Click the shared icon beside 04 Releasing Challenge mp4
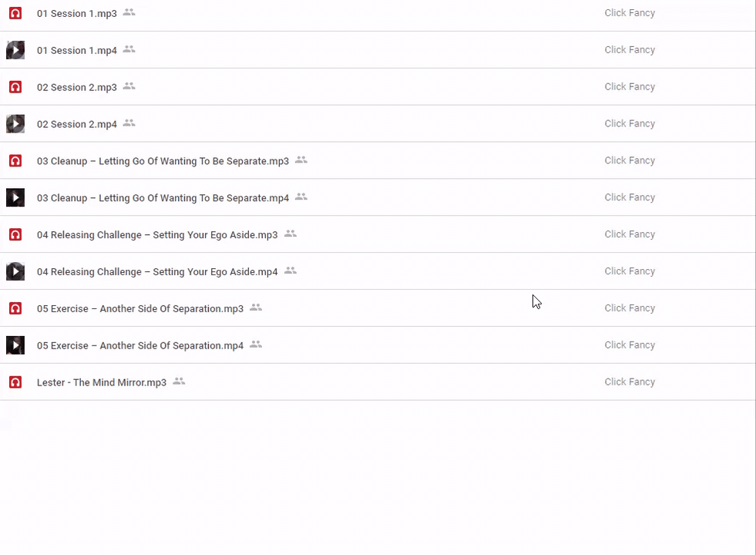 (x=291, y=271)
